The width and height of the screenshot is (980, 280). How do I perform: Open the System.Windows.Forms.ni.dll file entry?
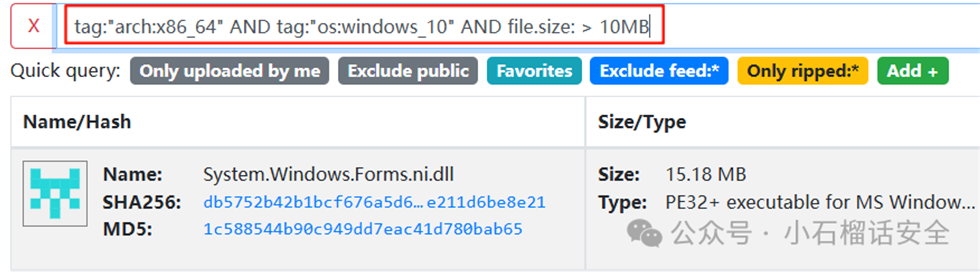328,174
